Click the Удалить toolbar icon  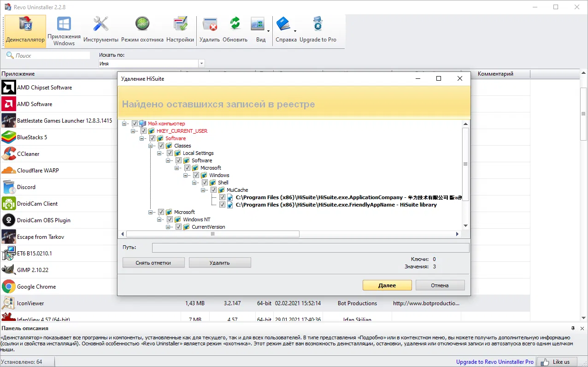[210, 24]
